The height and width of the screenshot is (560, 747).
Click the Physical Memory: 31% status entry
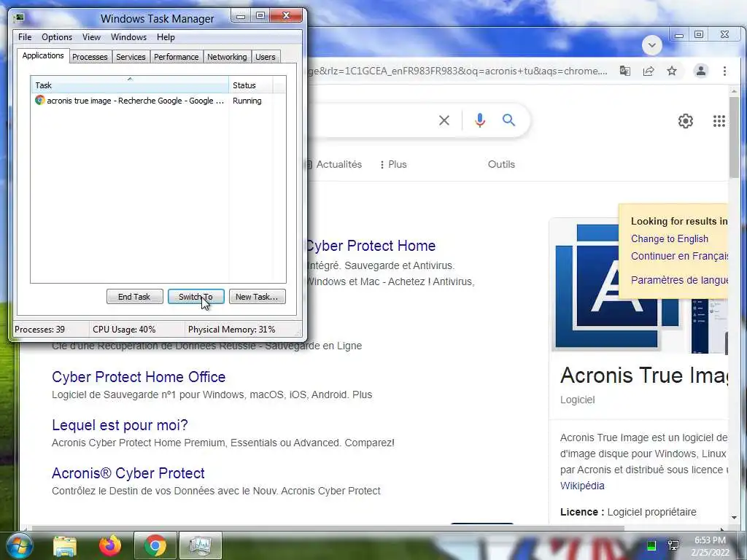click(x=231, y=329)
